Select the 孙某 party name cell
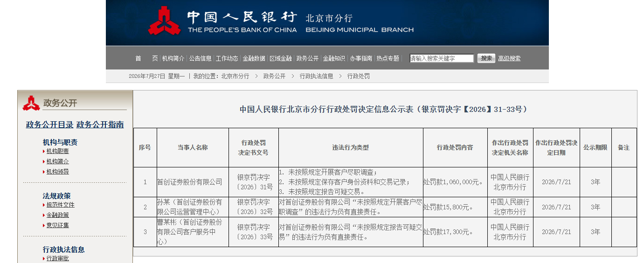This screenshot has width=644, height=263. 193,207
